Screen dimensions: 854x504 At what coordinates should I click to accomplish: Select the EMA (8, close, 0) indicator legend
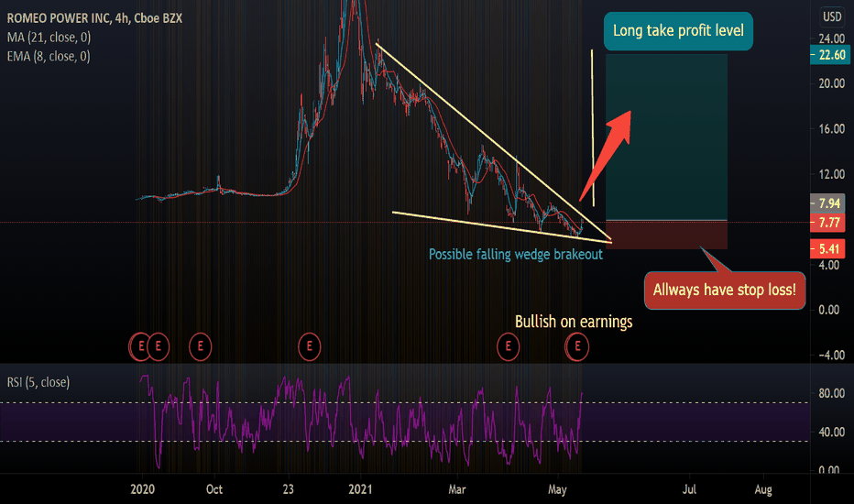tap(49, 56)
